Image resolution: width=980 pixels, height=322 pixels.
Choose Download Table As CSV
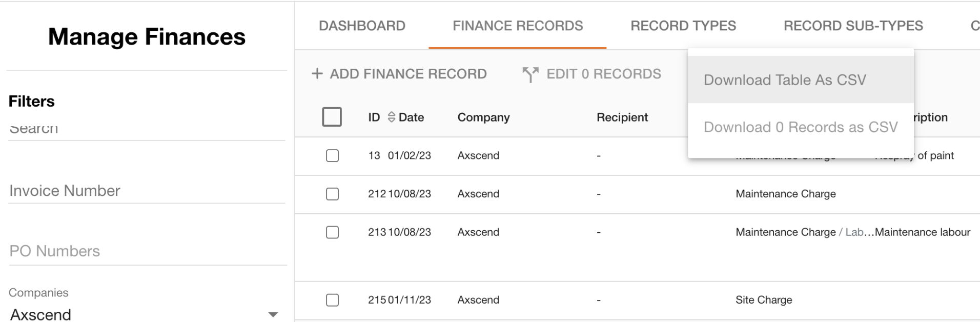[x=785, y=80]
